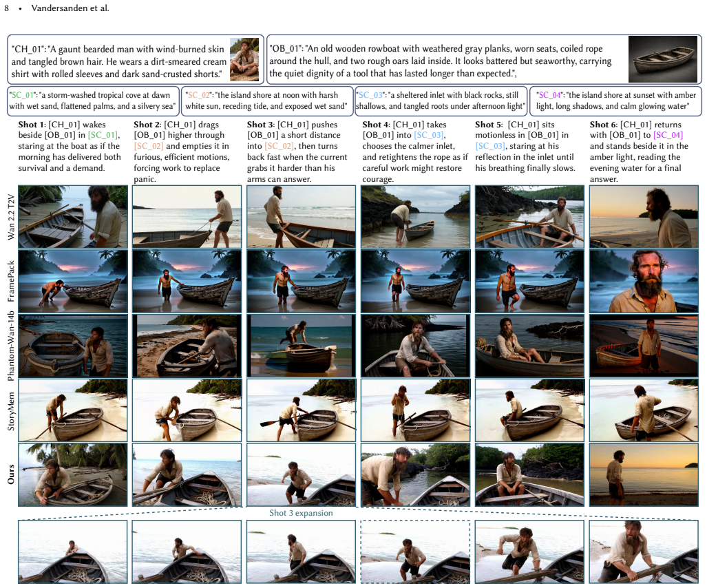Click the magenta SC_04 scene label
The width and height of the screenshot is (707, 588).
pos(550,95)
